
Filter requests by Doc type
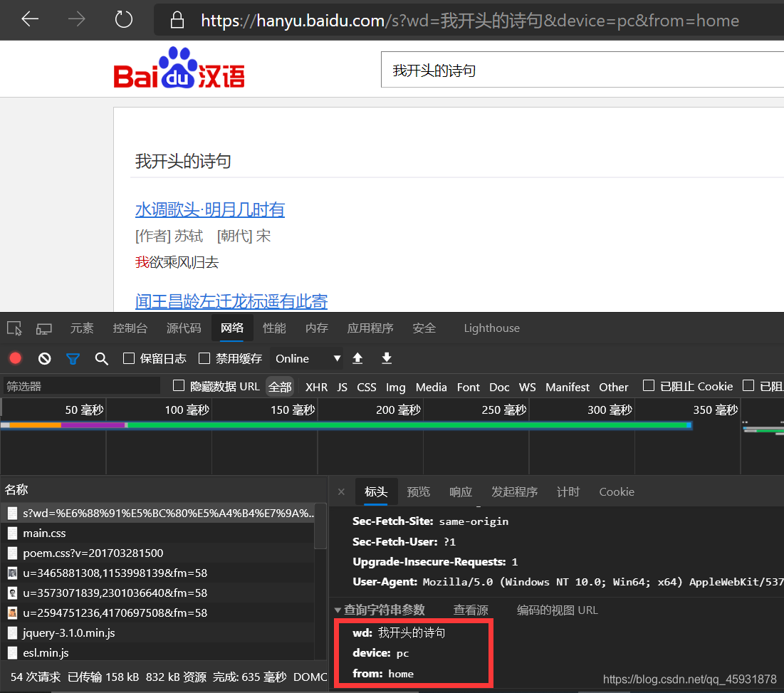click(x=499, y=387)
